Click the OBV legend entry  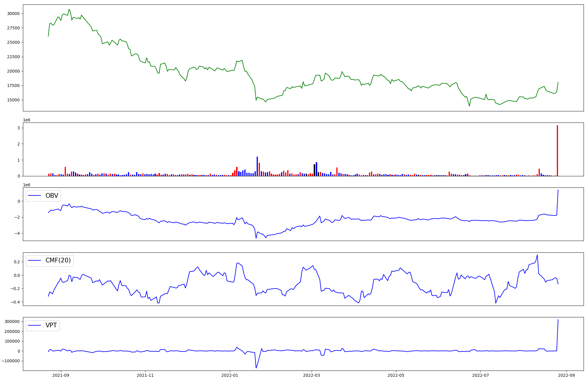pyautogui.click(x=52, y=196)
